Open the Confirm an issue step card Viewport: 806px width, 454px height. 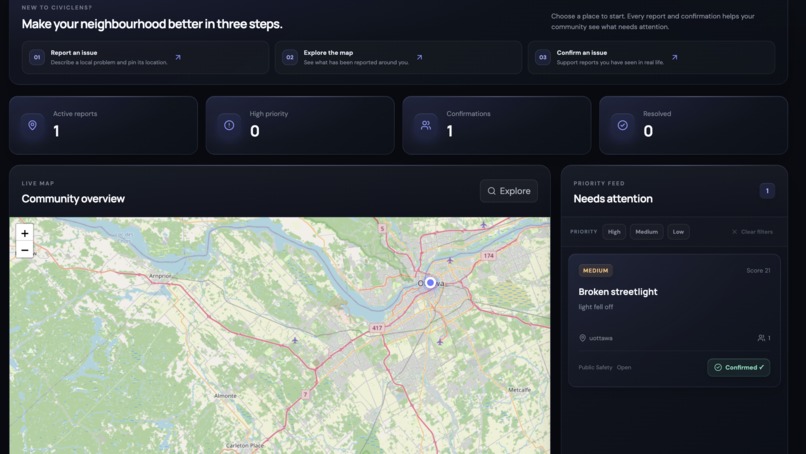pos(651,58)
